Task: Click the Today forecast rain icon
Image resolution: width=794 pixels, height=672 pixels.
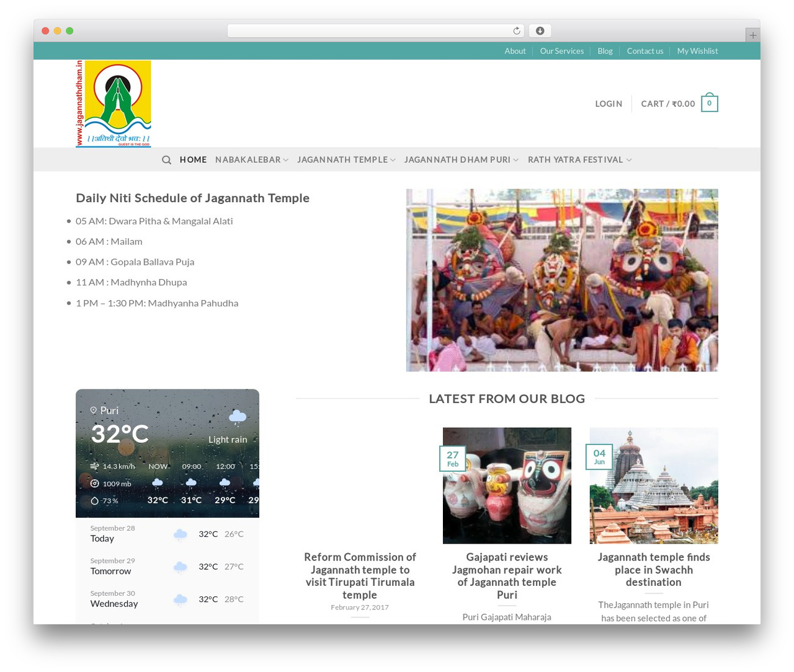Action: [181, 534]
